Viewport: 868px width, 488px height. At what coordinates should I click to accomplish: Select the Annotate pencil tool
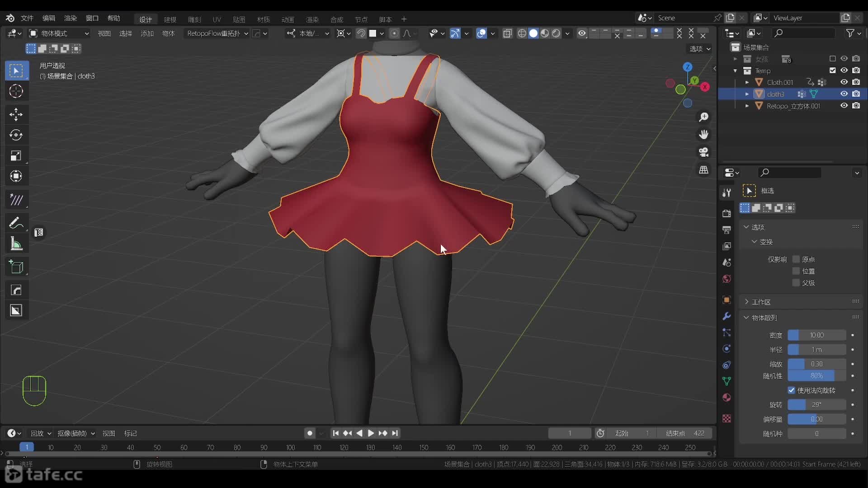pos(16,223)
